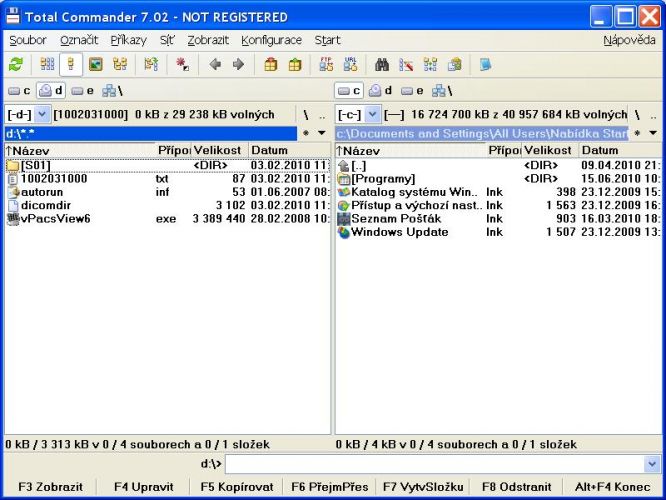Click the copy names to clipboard icon
The height and width of the screenshot is (500, 666).
[x=454, y=65]
